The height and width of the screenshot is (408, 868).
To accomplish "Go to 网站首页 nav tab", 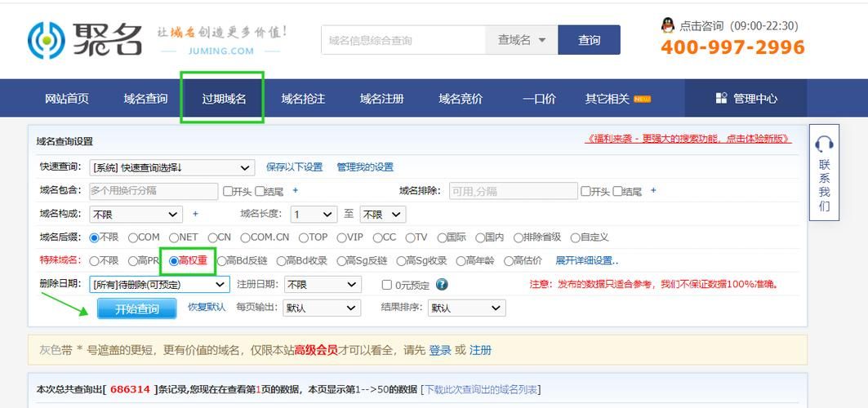I will [x=66, y=99].
